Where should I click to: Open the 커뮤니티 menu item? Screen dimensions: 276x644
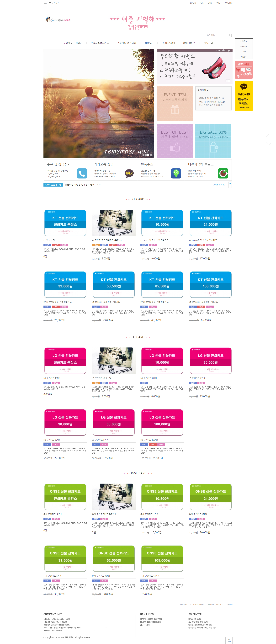point(208,43)
